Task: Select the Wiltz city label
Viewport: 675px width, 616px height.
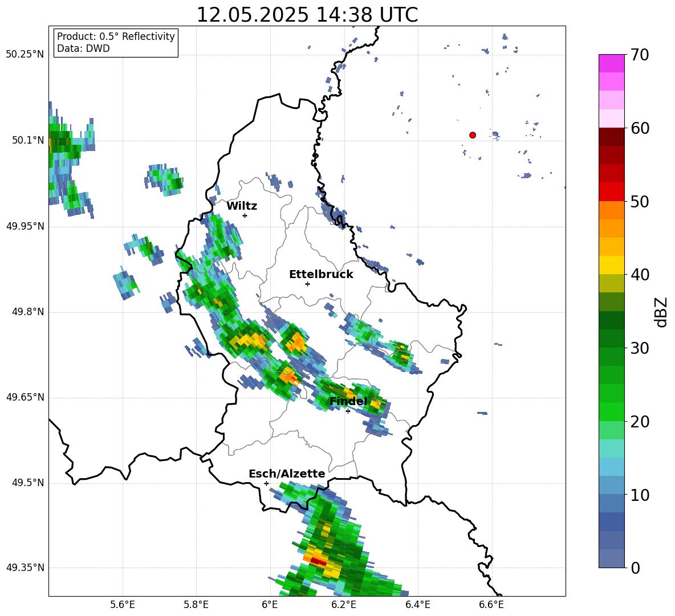Action: pyautogui.click(x=242, y=206)
